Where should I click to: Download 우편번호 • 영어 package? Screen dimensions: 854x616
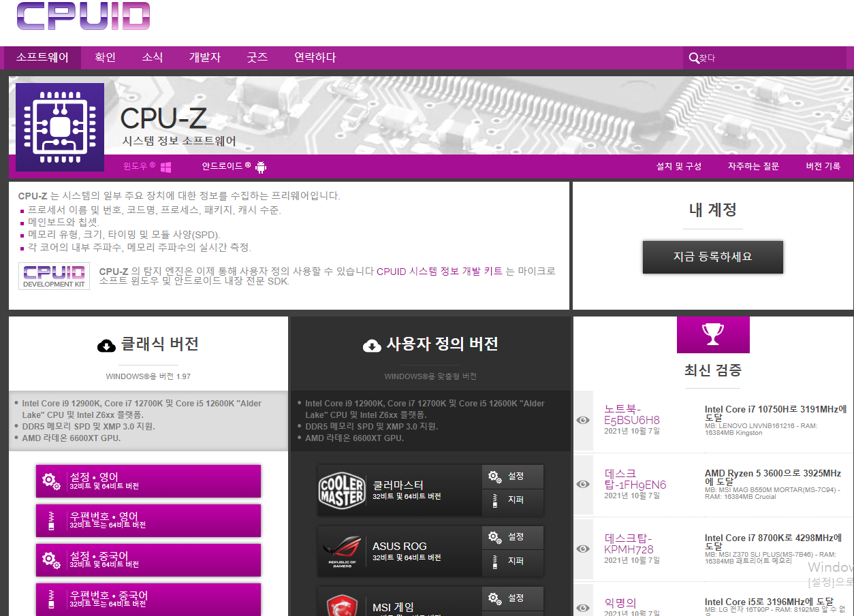pos(148,521)
